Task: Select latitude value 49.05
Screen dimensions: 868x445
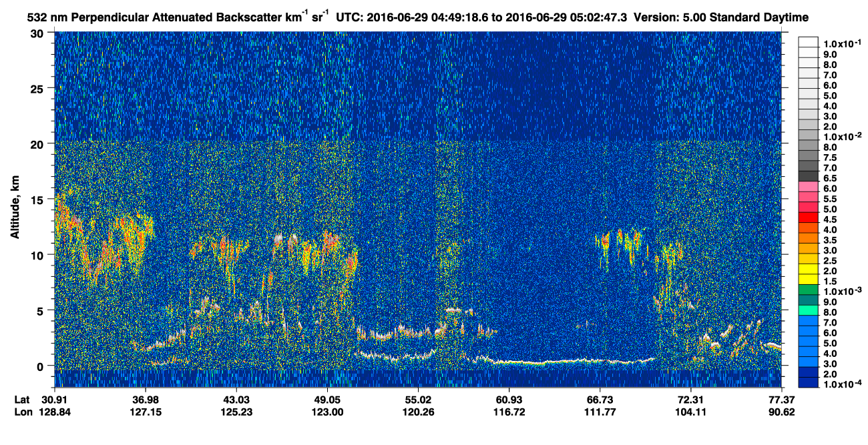Action: 327,400
